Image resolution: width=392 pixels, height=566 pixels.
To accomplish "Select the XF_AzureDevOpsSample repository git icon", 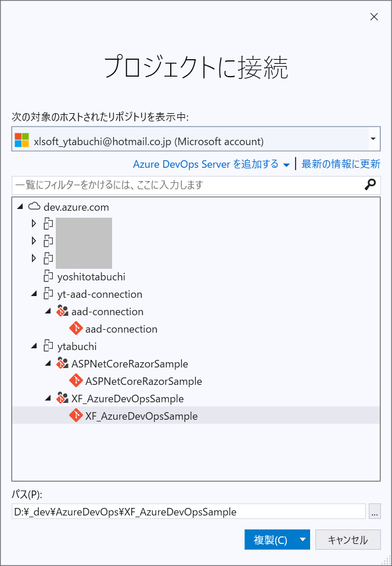I will 75,416.
